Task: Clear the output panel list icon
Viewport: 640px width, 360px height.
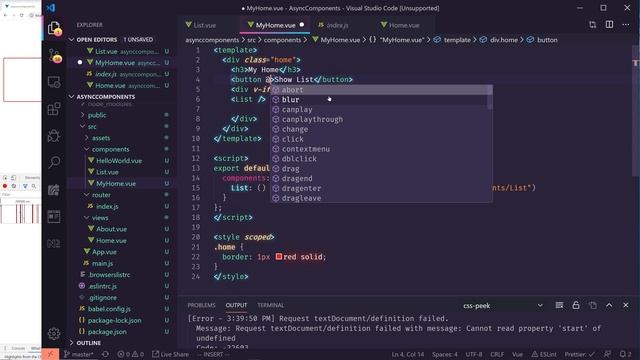Action: point(559,305)
